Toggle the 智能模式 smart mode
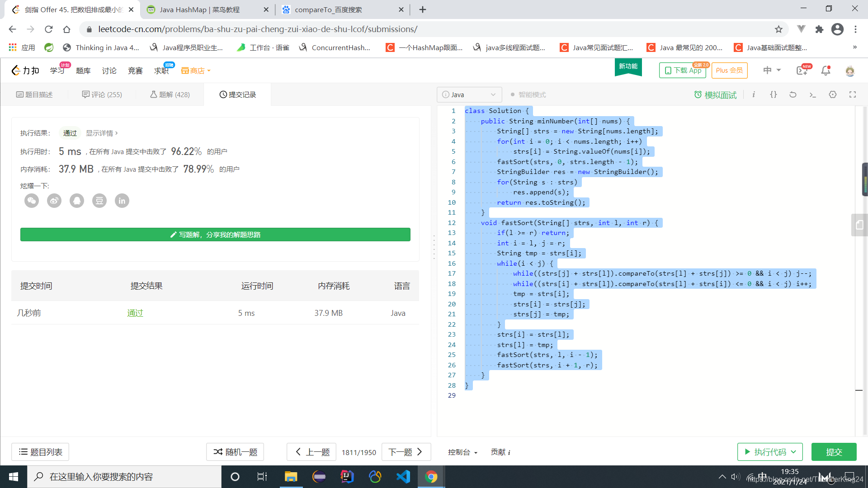Screen dimensions: 868x488 [528, 94]
